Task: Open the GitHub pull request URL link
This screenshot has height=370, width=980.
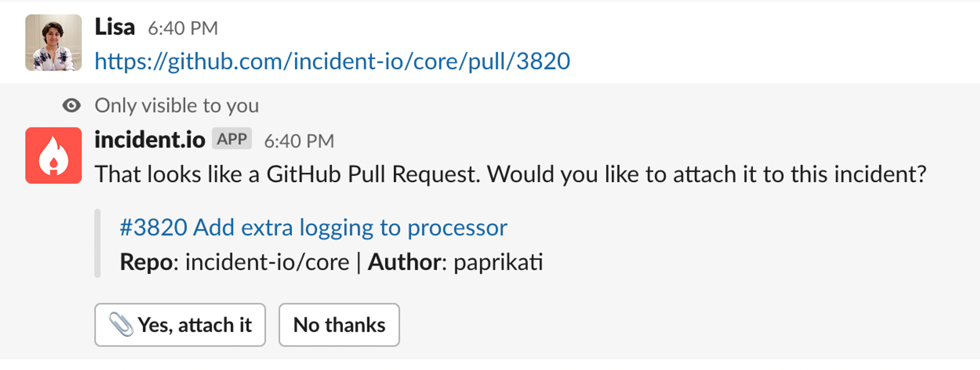Action: (x=332, y=62)
